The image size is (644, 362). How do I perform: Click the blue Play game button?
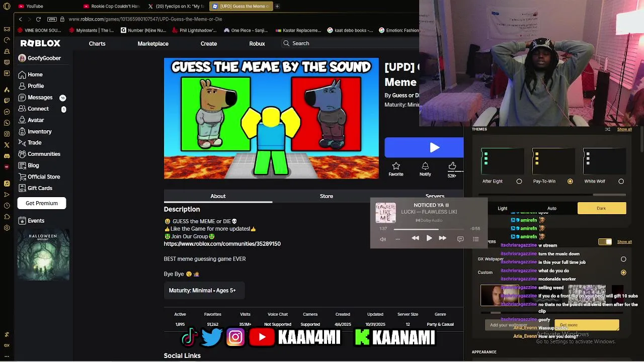(424, 148)
